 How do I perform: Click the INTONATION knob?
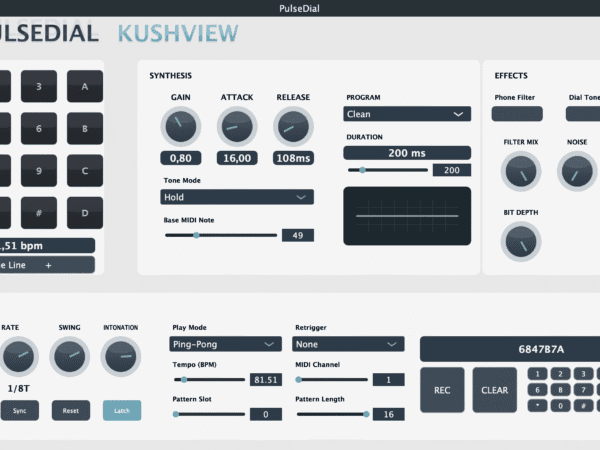pos(121,356)
